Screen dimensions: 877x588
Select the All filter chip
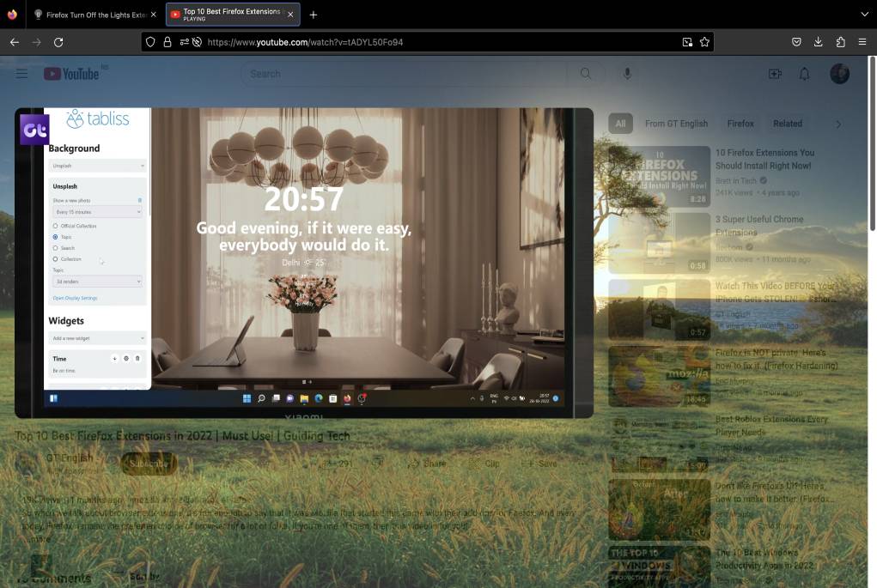(621, 124)
